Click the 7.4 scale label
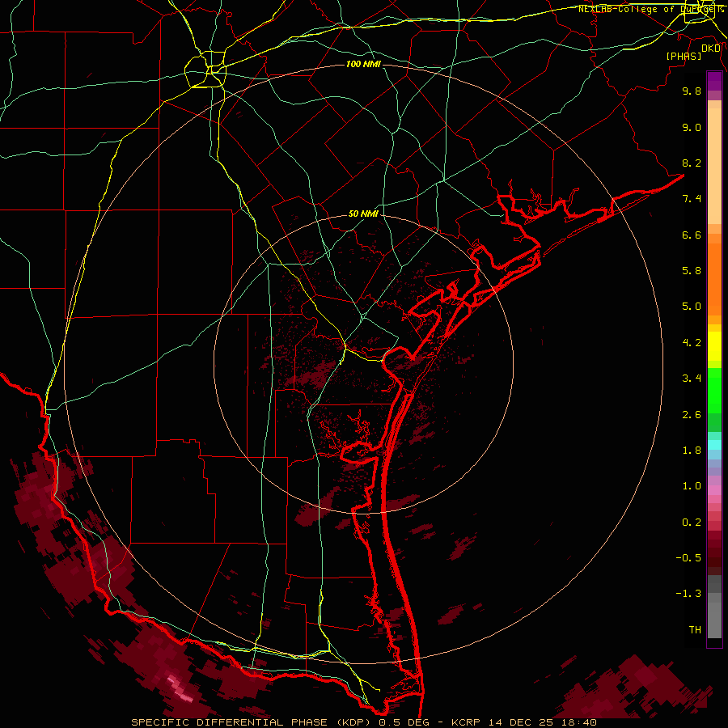The width and height of the screenshot is (728, 728). click(692, 199)
